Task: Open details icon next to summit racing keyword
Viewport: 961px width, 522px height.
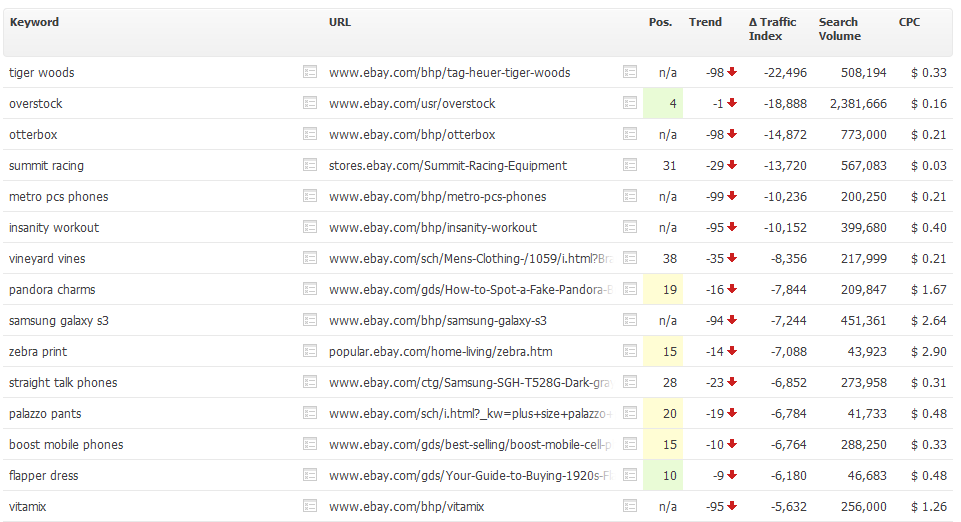Action: click(310, 165)
